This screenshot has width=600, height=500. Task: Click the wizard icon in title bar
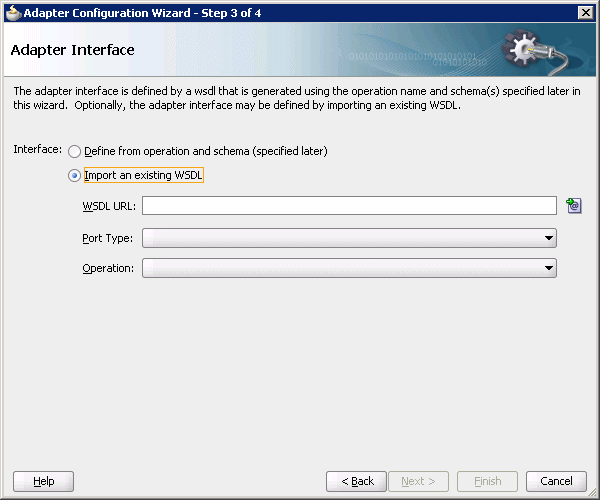(13, 13)
